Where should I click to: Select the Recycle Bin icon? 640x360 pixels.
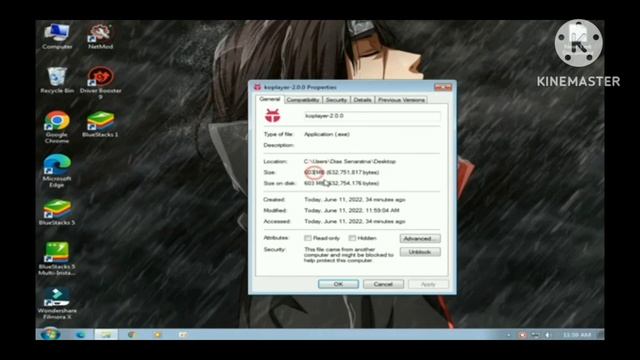[x=57, y=80]
